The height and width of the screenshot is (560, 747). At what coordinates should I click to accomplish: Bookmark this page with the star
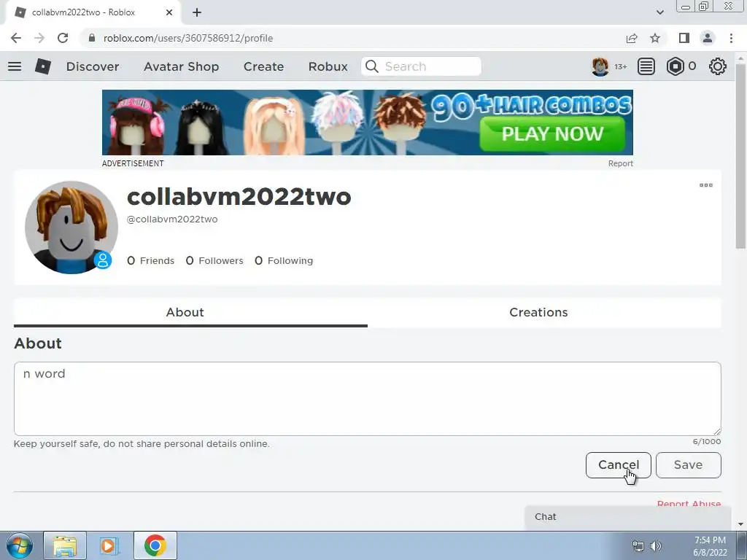(x=655, y=38)
